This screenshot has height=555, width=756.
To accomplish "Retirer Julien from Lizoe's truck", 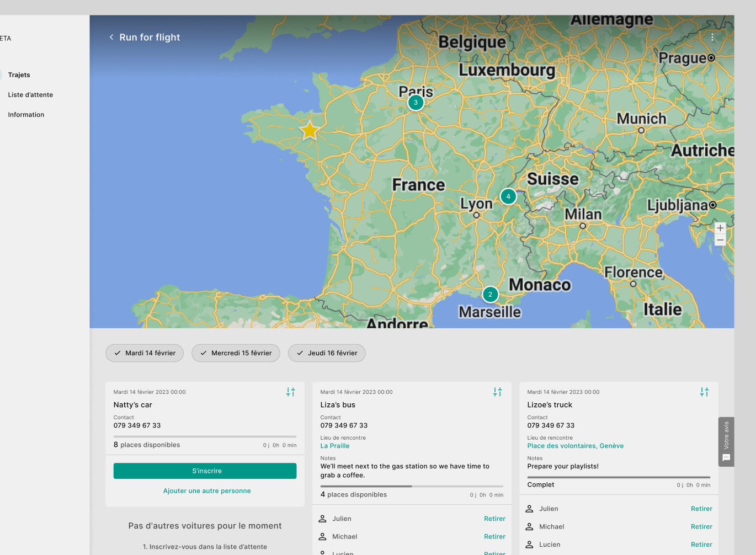I will point(701,509).
